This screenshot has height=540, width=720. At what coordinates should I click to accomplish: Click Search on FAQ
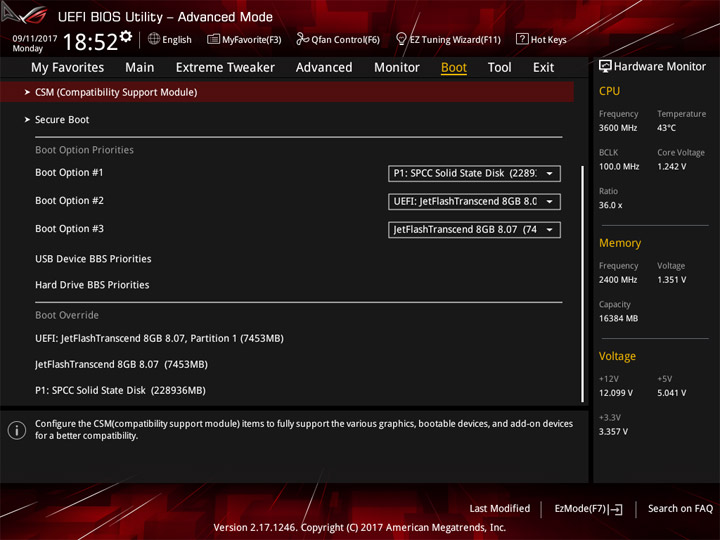(x=680, y=508)
